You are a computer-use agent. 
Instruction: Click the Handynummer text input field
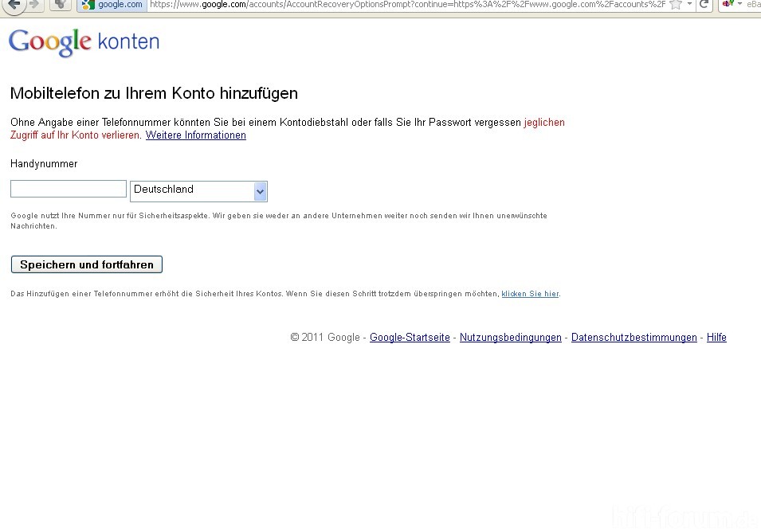click(69, 189)
